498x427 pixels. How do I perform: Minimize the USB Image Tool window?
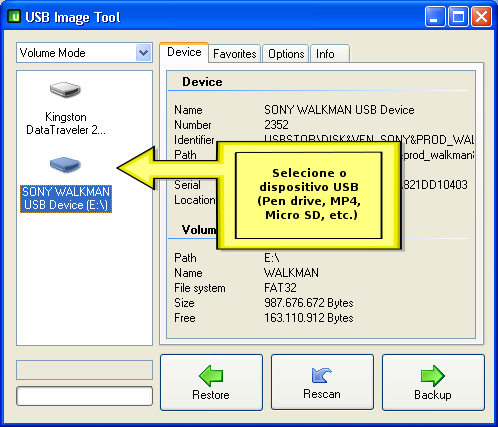[435, 16]
